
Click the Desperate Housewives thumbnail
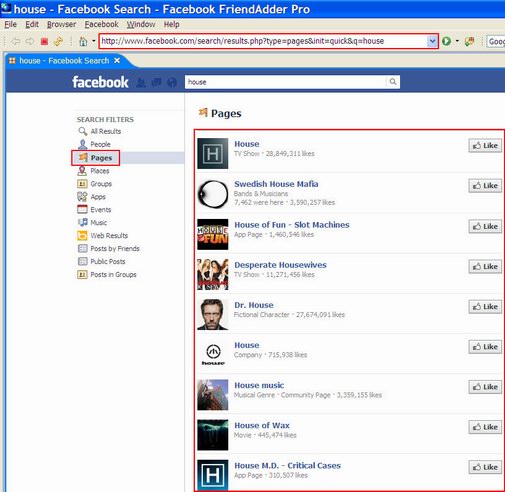tap(213, 274)
